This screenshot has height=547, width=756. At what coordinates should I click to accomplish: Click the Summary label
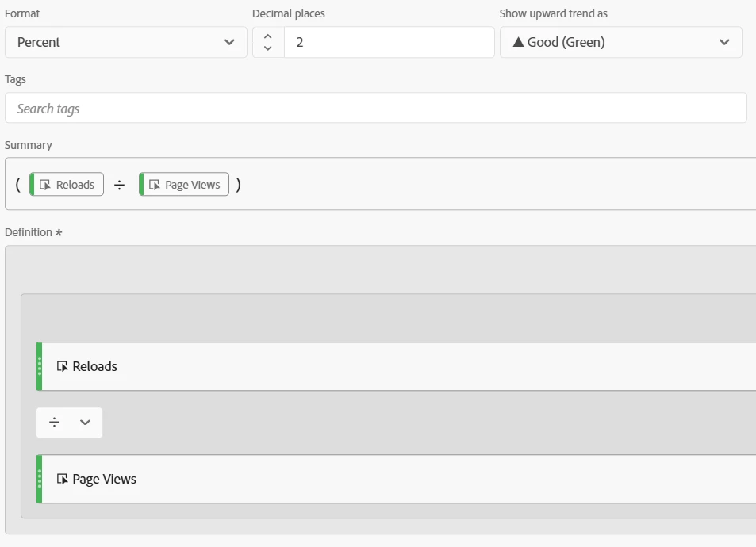click(29, 145)
